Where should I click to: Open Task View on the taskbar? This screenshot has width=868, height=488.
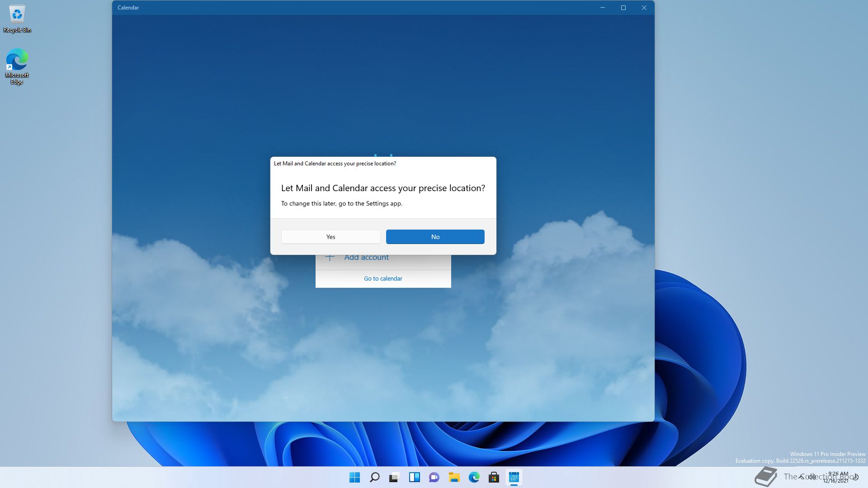click(x=394, y=477)
